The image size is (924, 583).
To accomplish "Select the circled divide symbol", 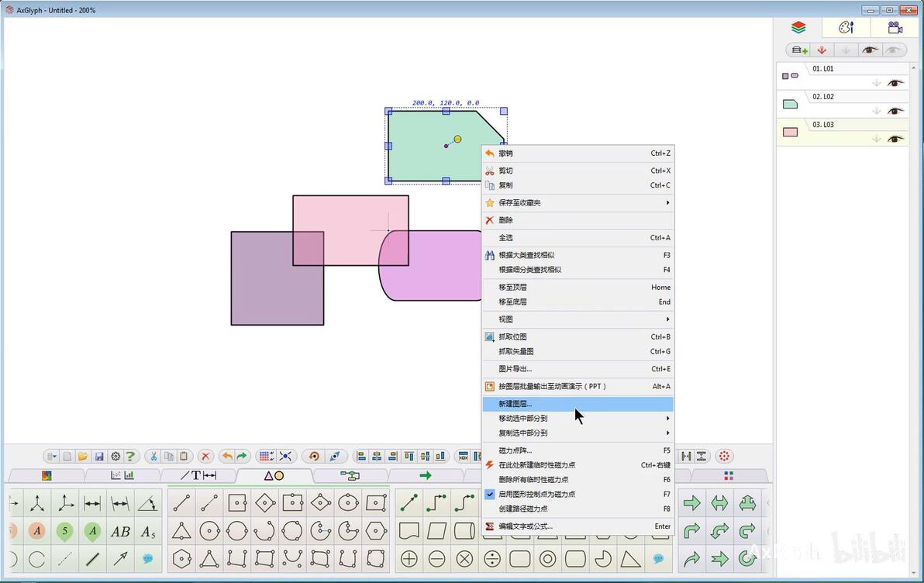I will click(492, 559).
